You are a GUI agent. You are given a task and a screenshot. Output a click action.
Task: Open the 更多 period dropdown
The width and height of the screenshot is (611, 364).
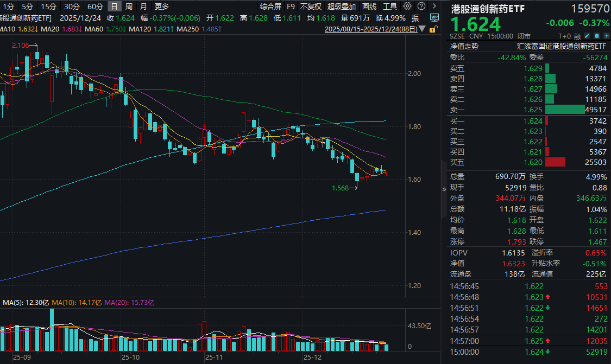click(162, 6)
